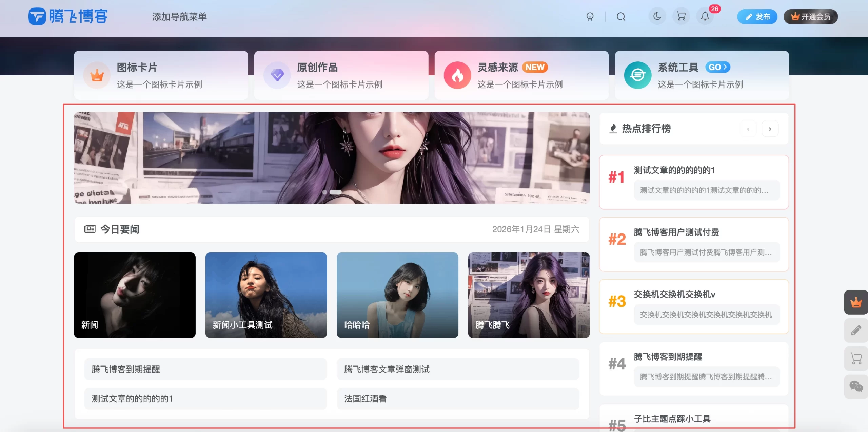Click the cart icon in the floating sidebar
This screenshot has width=868, height=432.
click(856, 358)
